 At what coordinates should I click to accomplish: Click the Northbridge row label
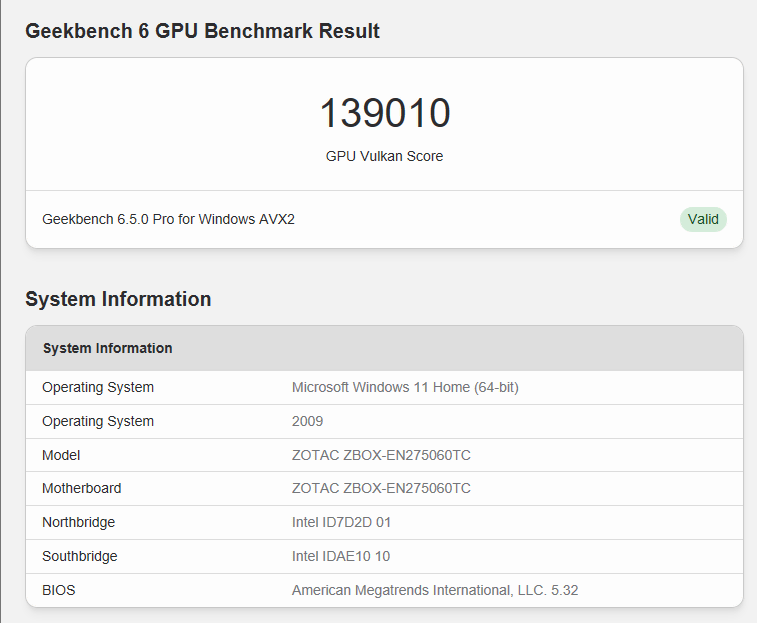[x=78, y=522]
